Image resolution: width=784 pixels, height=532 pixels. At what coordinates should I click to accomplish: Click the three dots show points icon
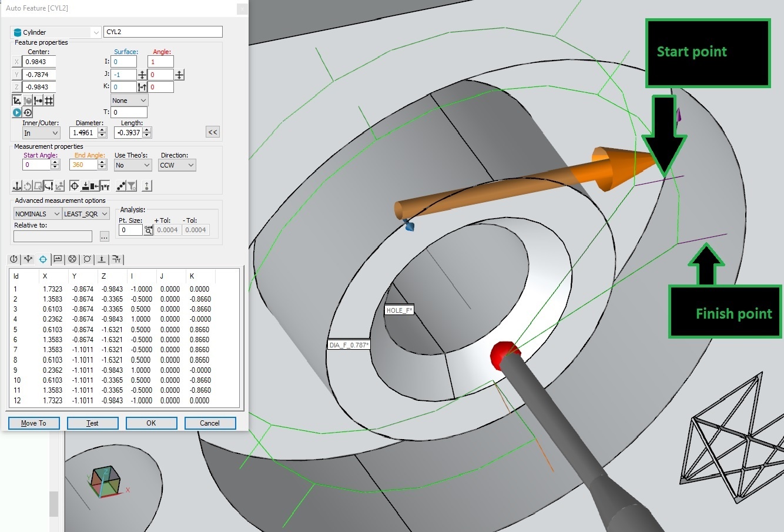[x=121, y=186]
